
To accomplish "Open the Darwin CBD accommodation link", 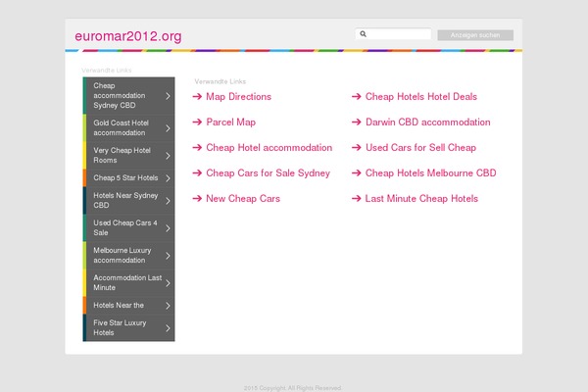I will 428,122.
